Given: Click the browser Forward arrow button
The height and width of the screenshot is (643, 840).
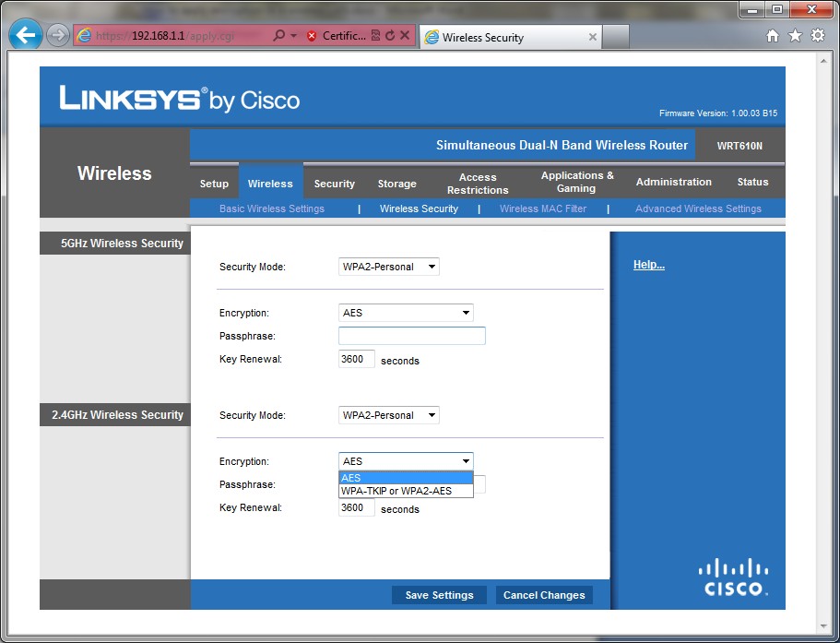Looking at the screenshot, I should click(x=57, y=36).
